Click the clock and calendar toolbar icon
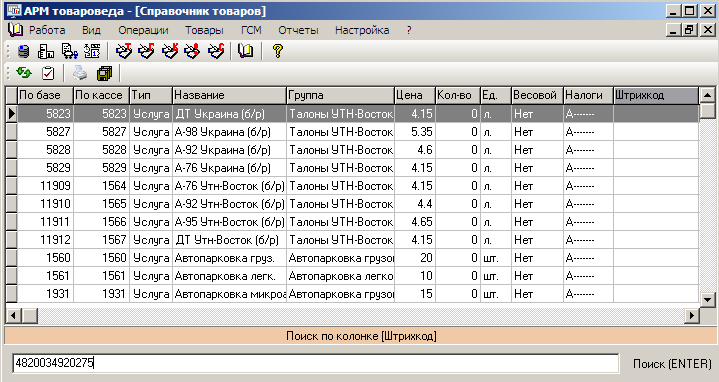The height and width of the screenshot is (382, 719). click(x=92, y=51)
